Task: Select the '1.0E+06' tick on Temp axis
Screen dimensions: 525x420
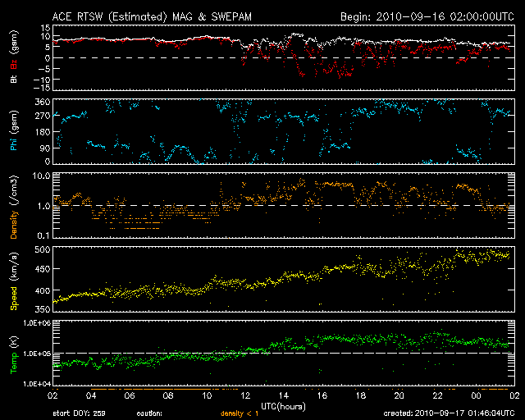Action: 37,323
